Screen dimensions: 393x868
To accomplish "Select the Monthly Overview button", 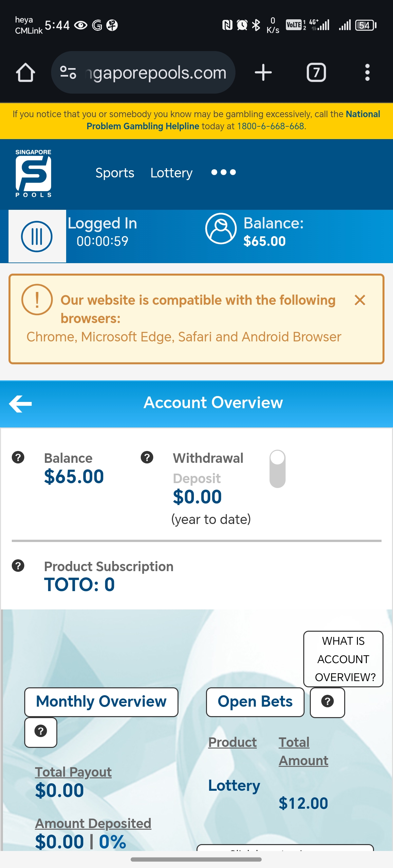I will [101, 701].
